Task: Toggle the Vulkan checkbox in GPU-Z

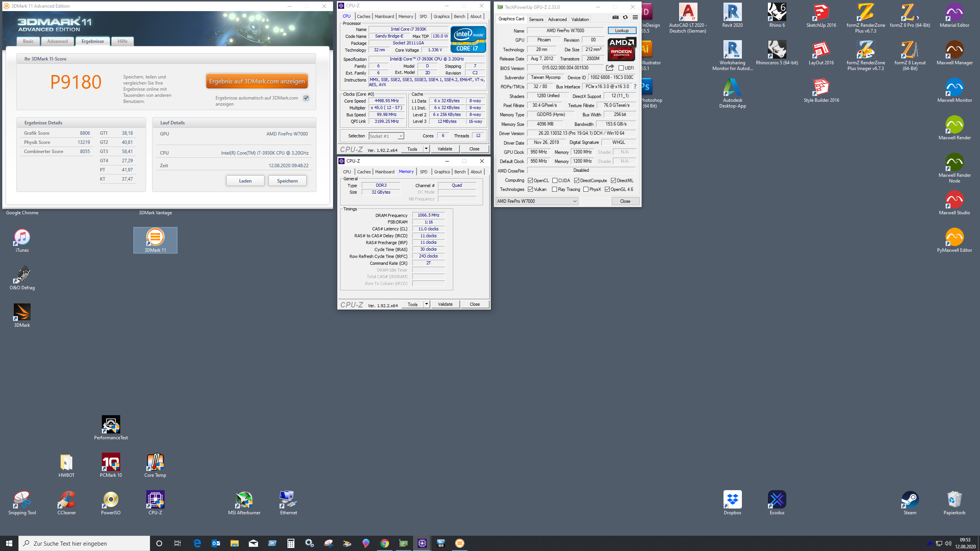Action: 530,189
